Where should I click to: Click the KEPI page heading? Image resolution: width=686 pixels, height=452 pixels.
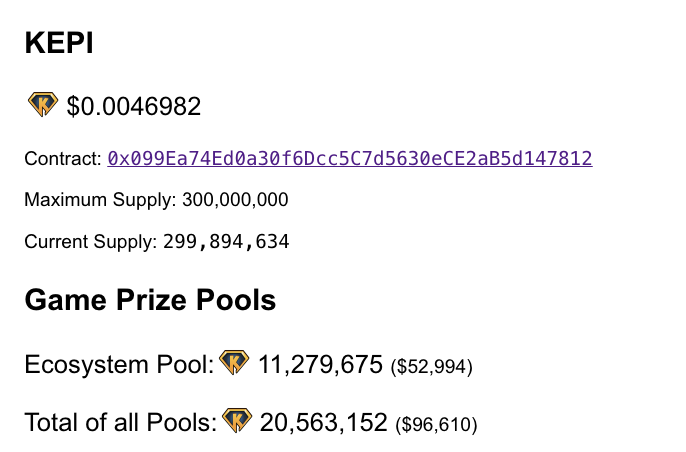tap(59, 43)
